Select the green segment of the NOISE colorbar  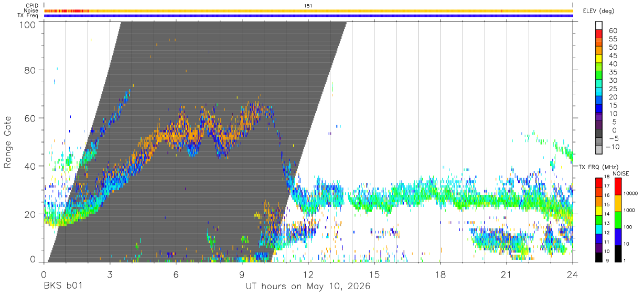(x=619, y=219)
